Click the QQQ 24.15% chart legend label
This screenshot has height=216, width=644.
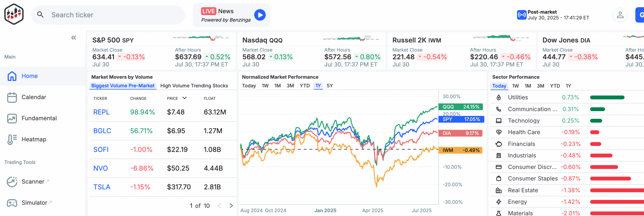pyautogui.click(x=461, y=107)
